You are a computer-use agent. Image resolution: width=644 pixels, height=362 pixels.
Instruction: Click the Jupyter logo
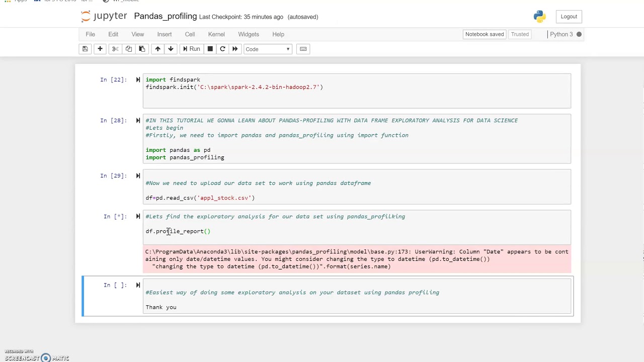tap(104, 17)
